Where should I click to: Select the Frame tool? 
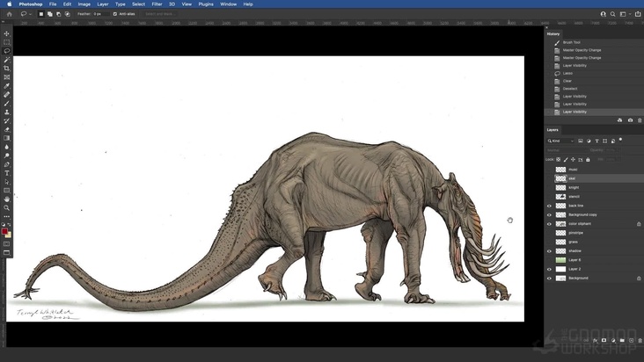[6, 77]
